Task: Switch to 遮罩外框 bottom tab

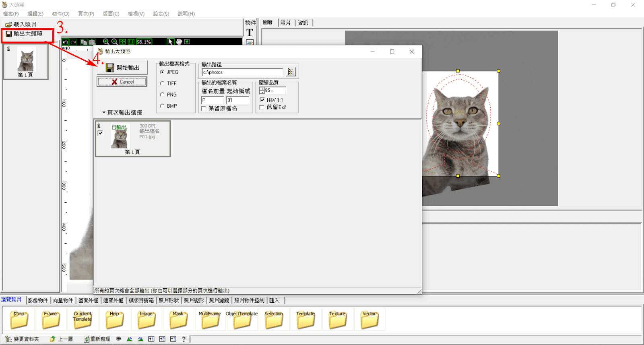Action: point(114,300)
